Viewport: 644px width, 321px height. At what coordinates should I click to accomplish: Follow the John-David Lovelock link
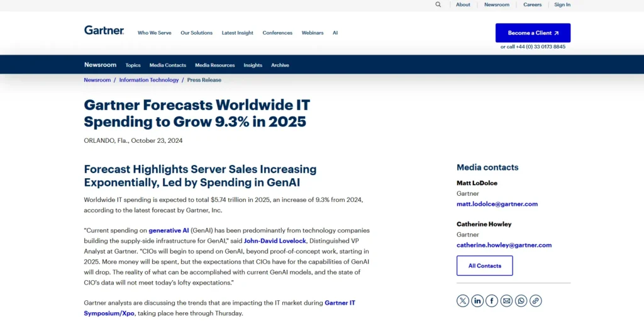coord(274,240)
